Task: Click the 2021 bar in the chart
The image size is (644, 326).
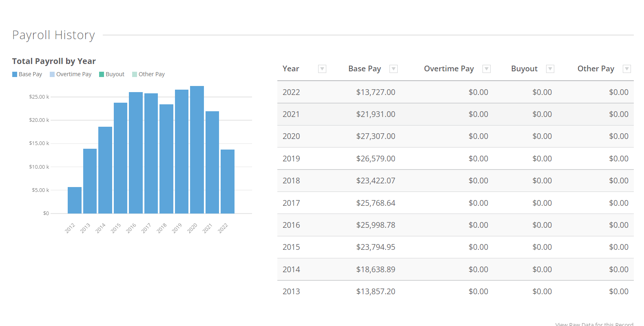Action: pyautogui.click(x=212, y=162)
